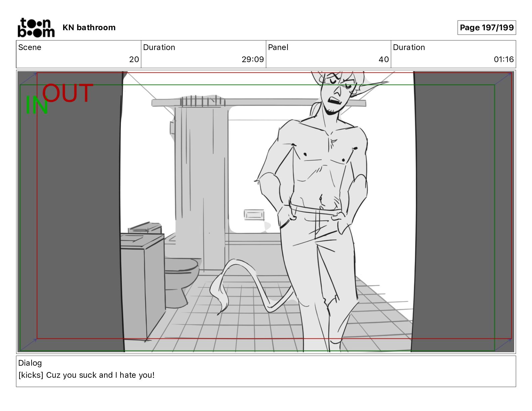The width and height of the screenshot is (532, 411).
Task: Click the 'Scene' column label
Action: click(x=30, y=47)
